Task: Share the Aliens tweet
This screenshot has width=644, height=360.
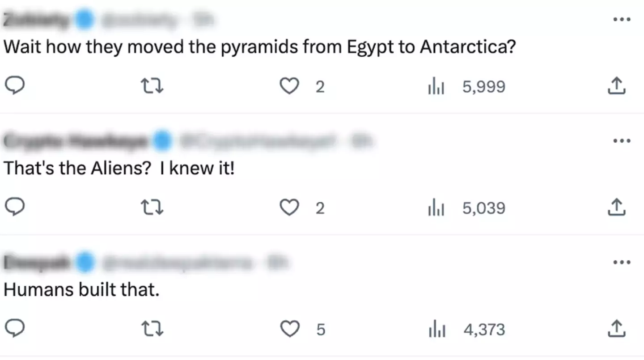Action: coord(616,208)
